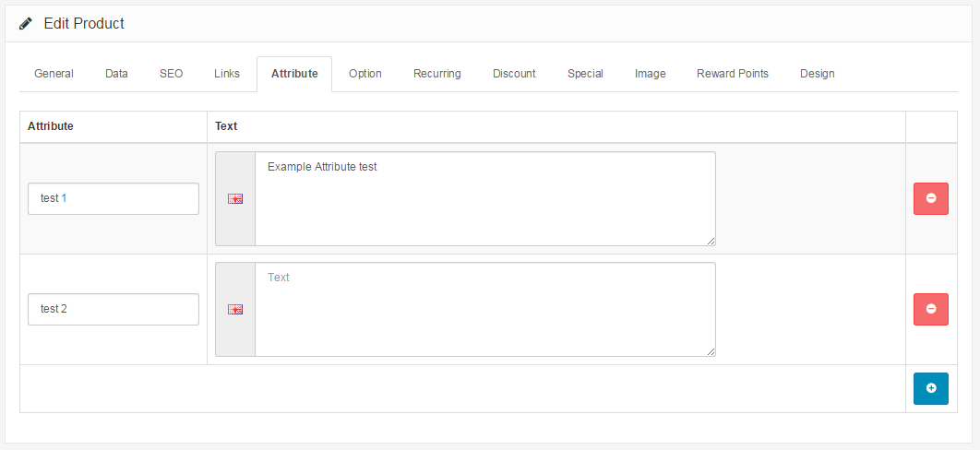Click the empty Text textarea for test 2
980x450 pixels.
pyautogui.click(x=484, y=314)
